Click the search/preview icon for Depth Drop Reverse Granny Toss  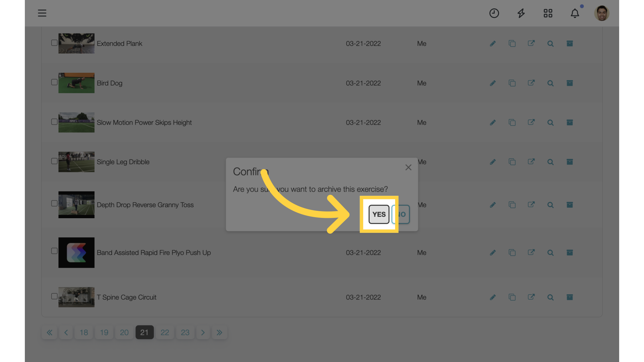550,205
